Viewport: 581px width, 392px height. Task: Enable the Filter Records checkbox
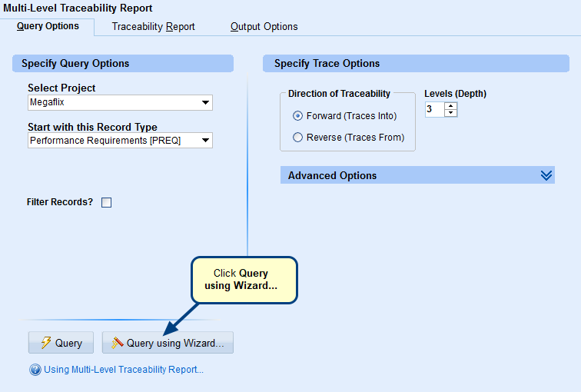tap(107, 203)
